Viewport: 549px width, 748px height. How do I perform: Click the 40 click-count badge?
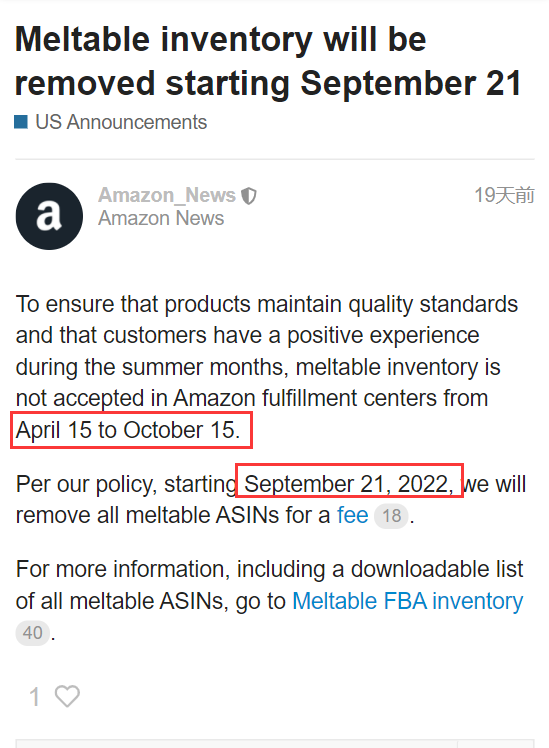coord(32,633)
